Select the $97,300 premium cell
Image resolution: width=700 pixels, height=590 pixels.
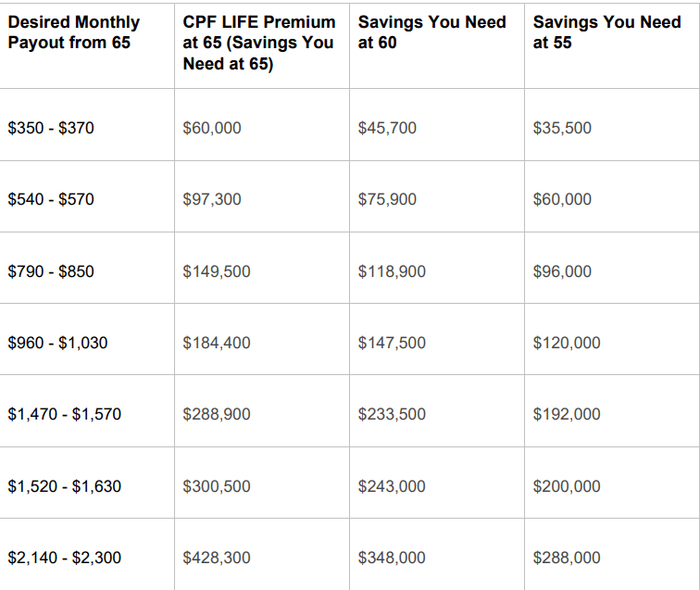(x=212, y=199)
